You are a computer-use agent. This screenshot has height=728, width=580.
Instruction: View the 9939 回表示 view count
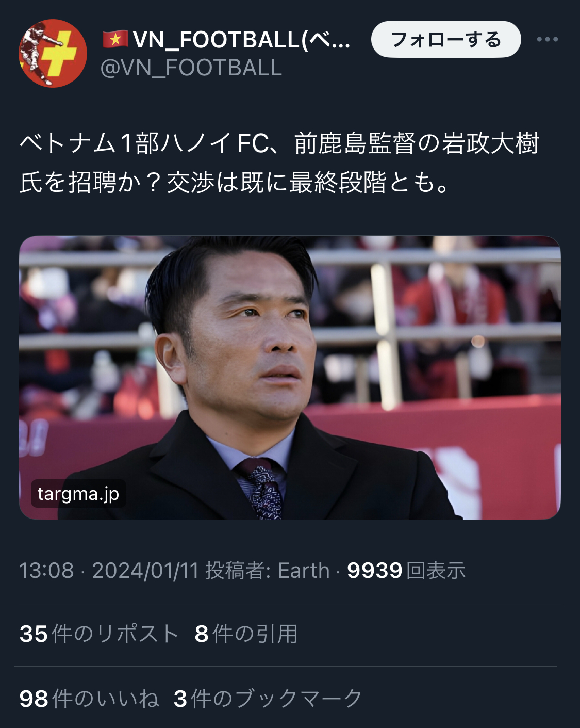[406, 571]
